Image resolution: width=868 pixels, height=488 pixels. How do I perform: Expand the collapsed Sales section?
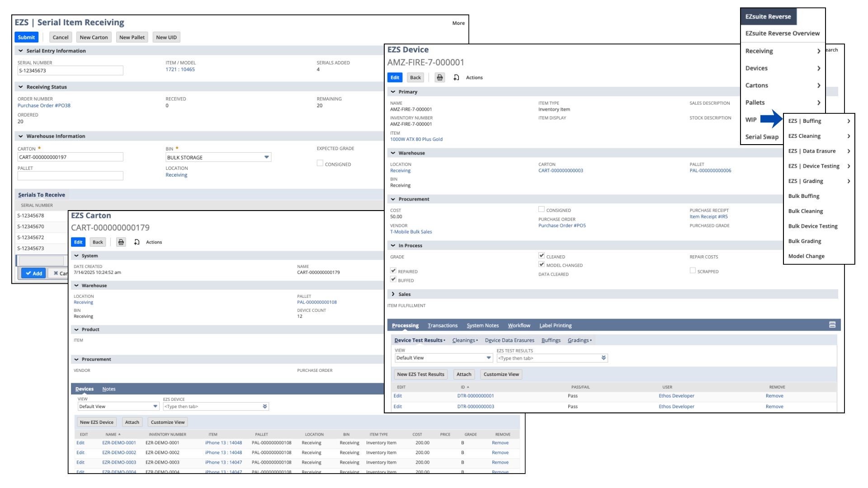393,294
